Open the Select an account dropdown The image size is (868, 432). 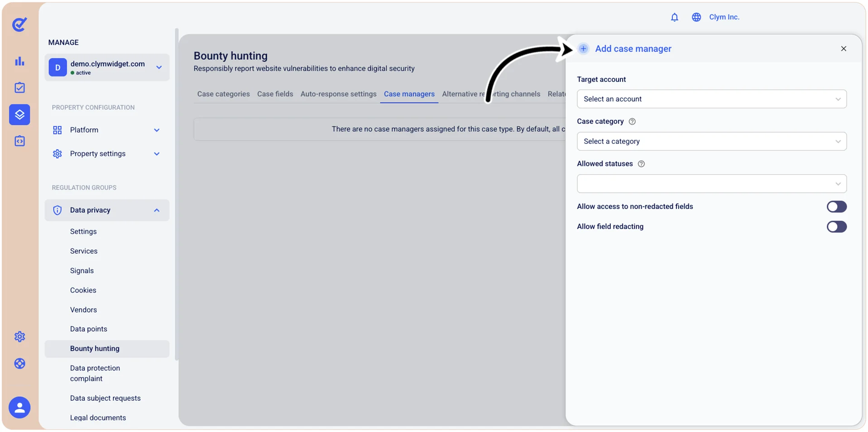click(711, 99)
